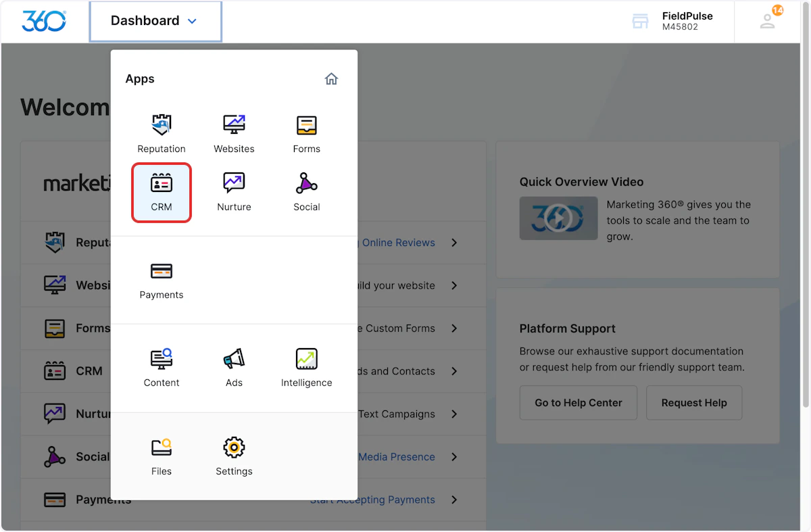Click the Websites monitor icon in dashboard list
This screenshot has height=532, width=811.
point(55,285)
